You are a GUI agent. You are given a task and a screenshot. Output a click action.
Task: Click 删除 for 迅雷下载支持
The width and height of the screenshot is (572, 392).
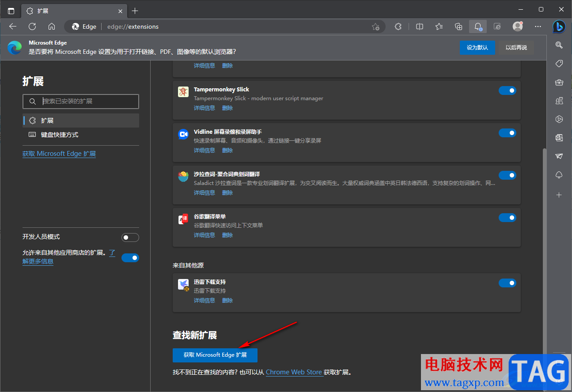click(227, 300)
